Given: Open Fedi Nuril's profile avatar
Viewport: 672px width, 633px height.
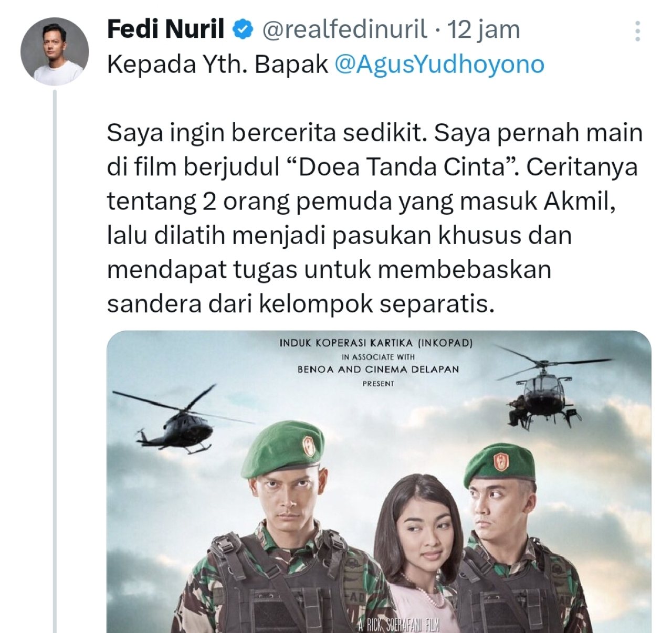Looking at the screenshot, I should (x=55, y=51).
